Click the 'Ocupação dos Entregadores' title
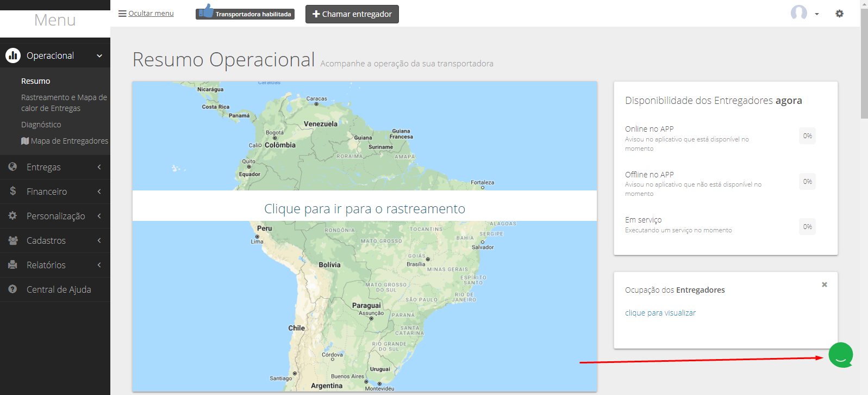The width and height of the screenshot is (868, 395). click(675, 290)
